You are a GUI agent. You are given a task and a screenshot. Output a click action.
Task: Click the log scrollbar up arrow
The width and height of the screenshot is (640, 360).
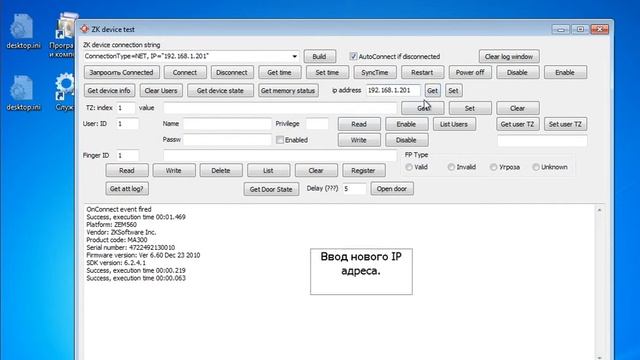[x=599, y=210]
